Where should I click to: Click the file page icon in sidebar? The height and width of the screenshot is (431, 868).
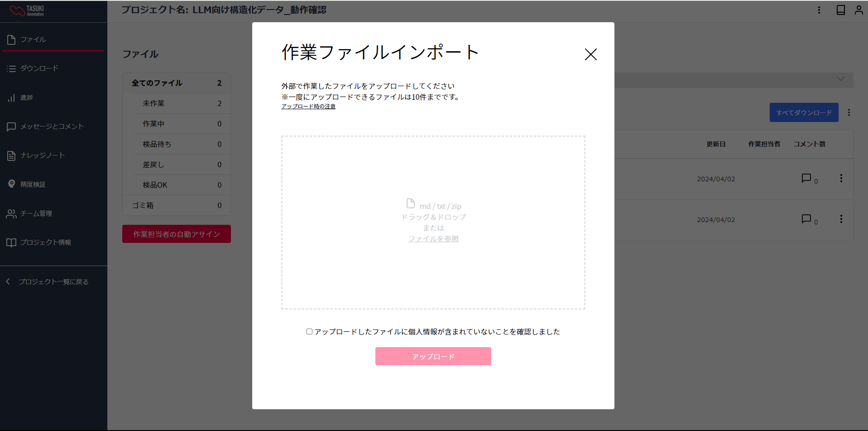click(x=11, y=40)
